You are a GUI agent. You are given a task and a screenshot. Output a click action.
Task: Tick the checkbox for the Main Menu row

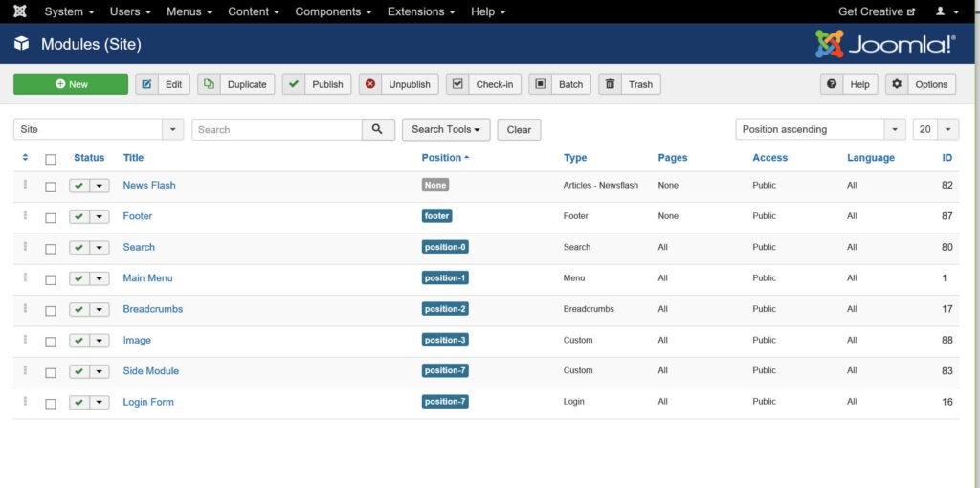51,279
